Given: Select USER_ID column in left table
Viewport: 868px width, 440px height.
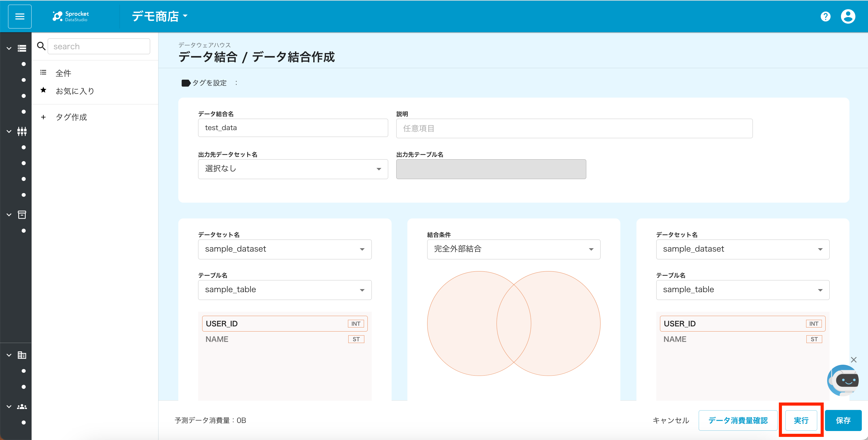Looking at the screenshot, I should pyautogui.click(x=285, y=324).
